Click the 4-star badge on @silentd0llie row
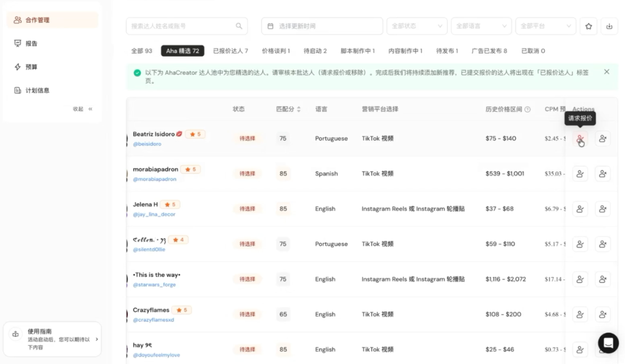 pos(178,240)
